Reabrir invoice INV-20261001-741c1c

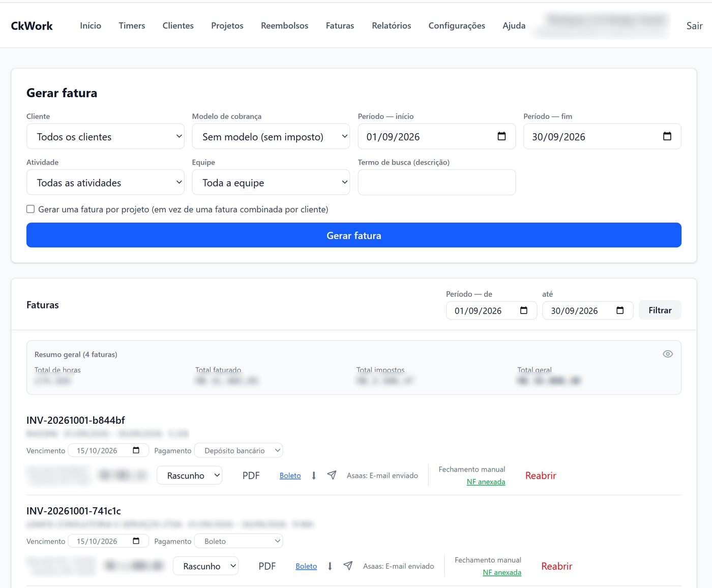(557, 566)
